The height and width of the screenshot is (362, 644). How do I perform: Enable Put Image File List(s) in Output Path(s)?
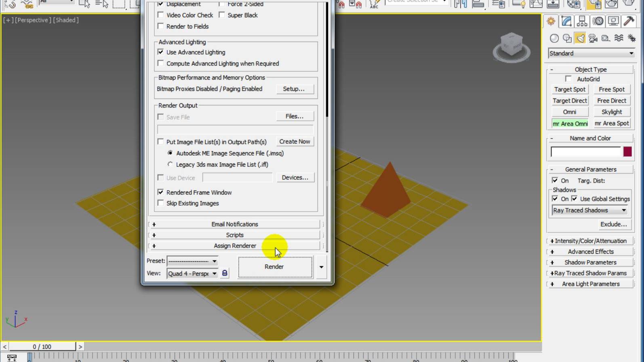(161, 142)
